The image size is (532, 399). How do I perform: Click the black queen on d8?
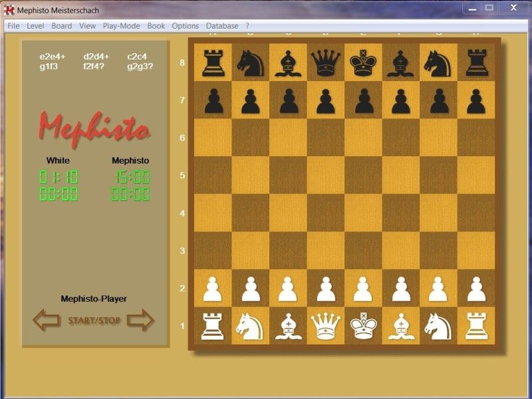tap(326, 63)
